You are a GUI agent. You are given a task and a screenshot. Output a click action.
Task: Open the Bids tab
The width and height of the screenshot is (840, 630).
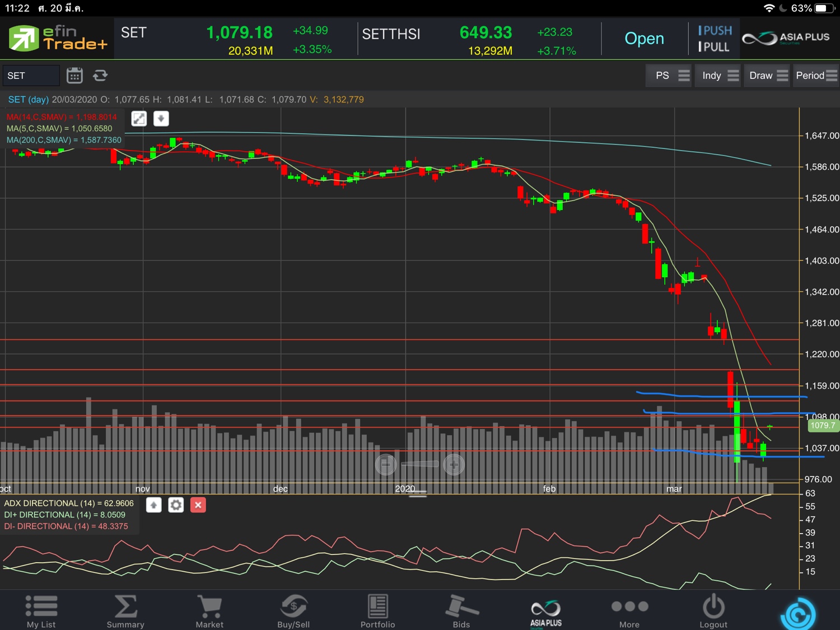(461, 611)
